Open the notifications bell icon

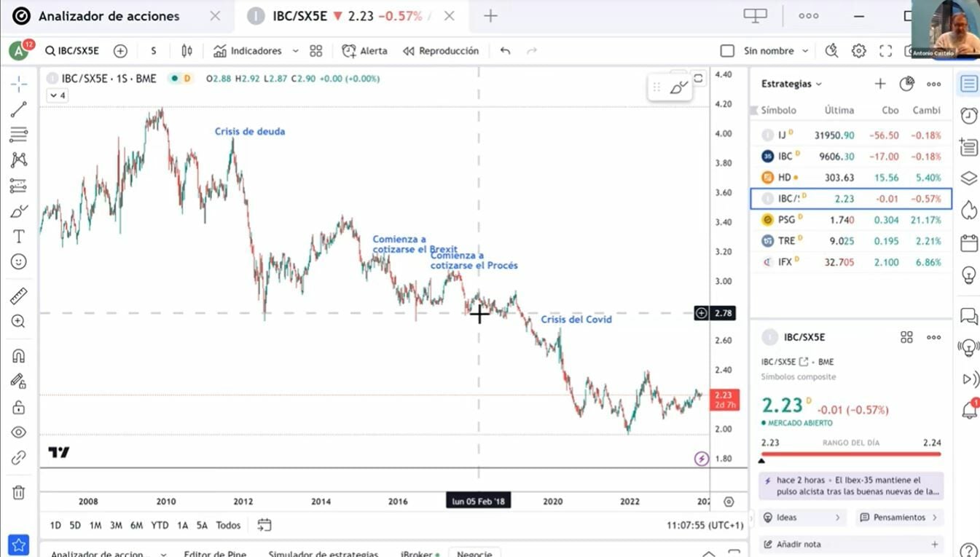968,409
